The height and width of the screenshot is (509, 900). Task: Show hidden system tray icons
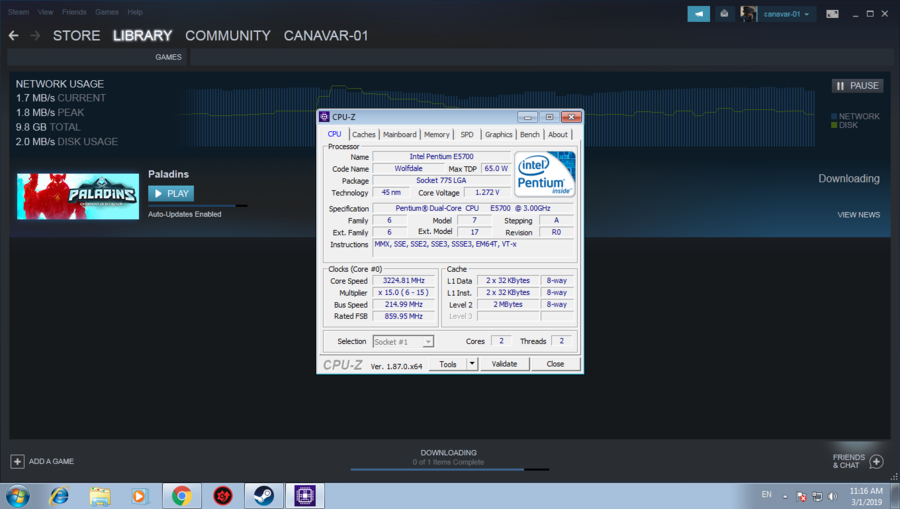[785, 497]
